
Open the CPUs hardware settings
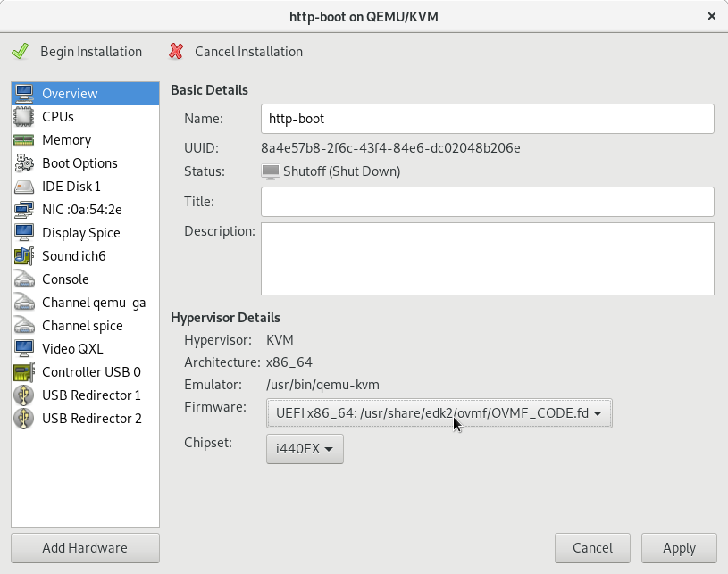click(57, 116)
